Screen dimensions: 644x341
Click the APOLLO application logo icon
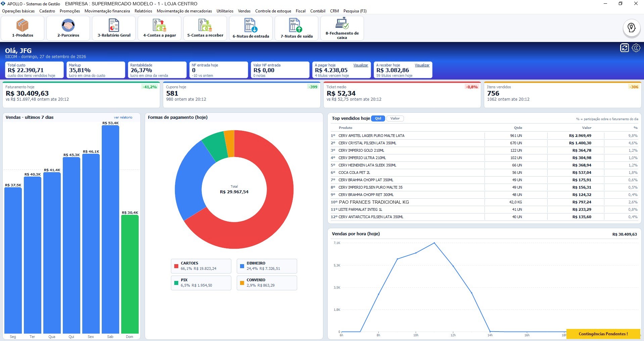(x=3, y=4)
